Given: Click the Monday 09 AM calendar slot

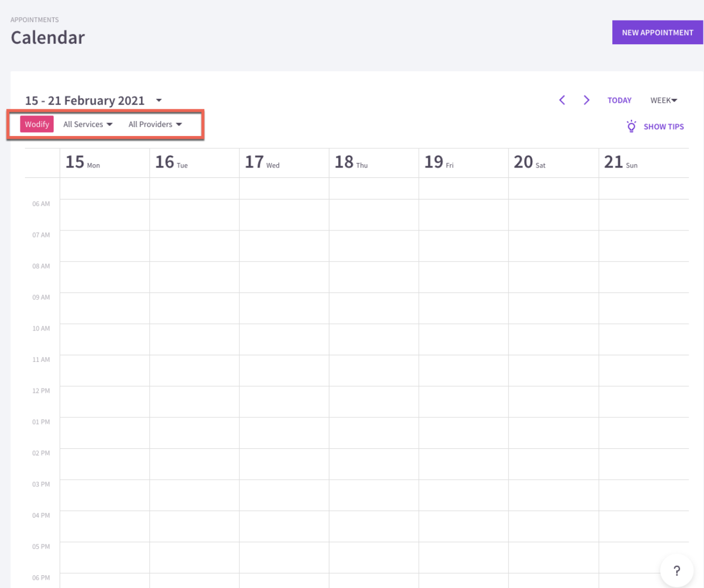Looking at the screenshot, I should (104, 308).
